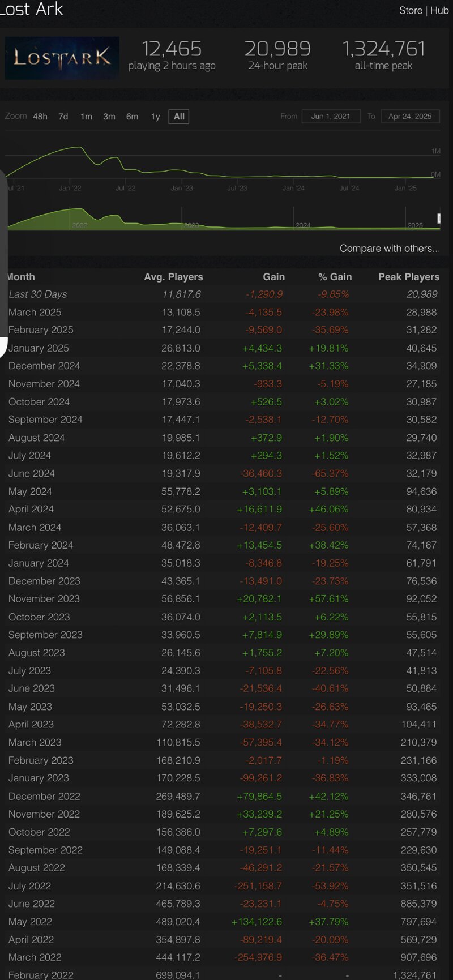The image size is (453, 980).
Task: Click the percent gain value -1.19%
Action: (332, 760)
